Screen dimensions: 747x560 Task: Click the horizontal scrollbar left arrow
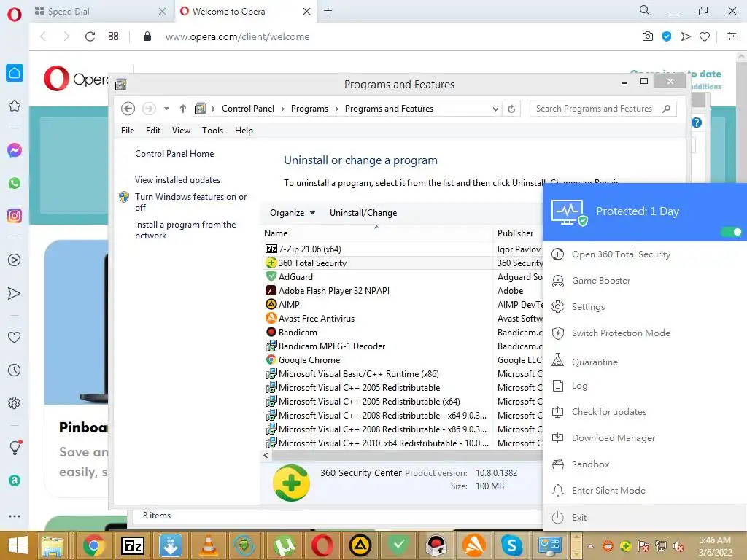coord(266,455)
